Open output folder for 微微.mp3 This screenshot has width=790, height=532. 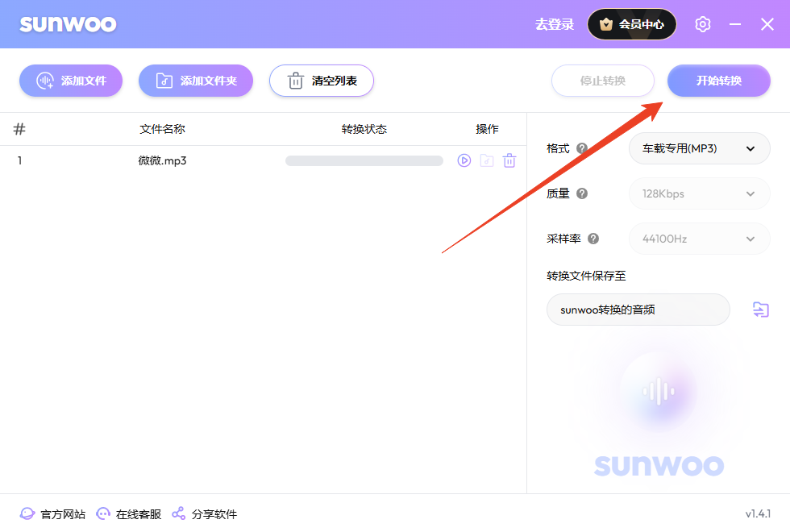click(x=486, y=160)
